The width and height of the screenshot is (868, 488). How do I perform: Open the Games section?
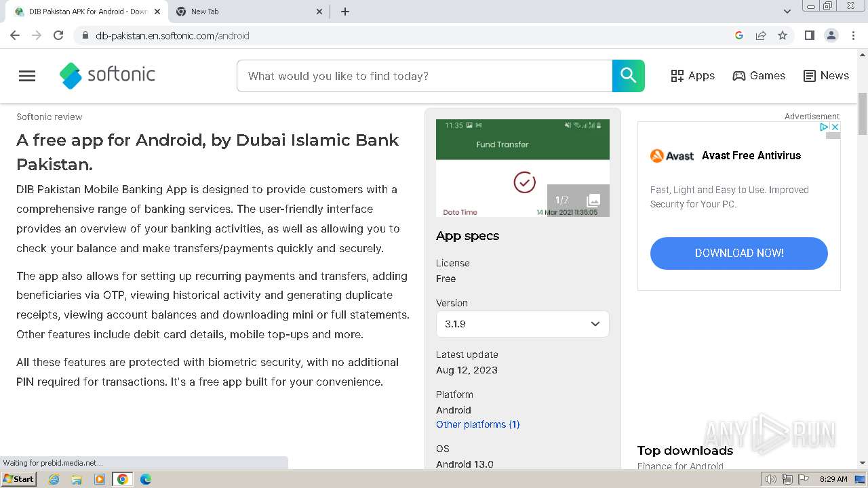(759, 76)
